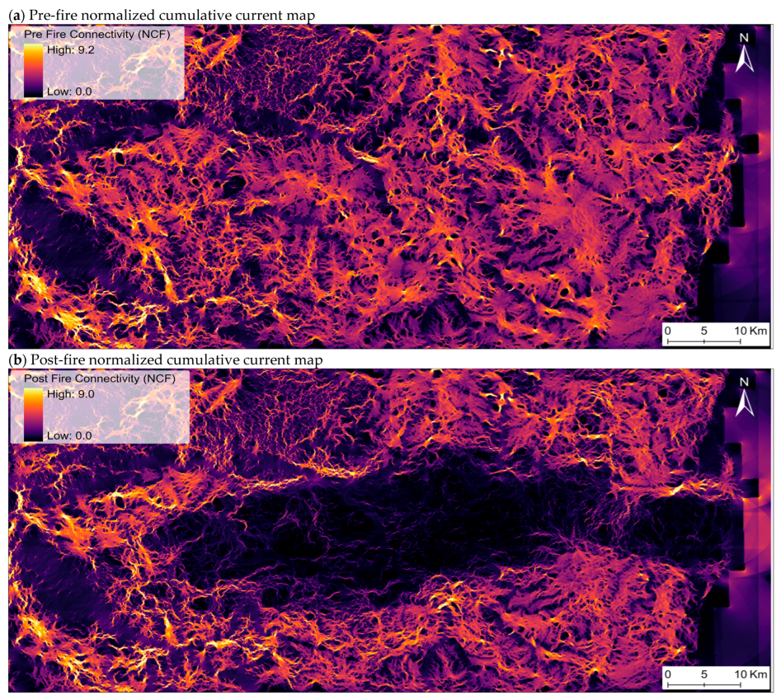
Task: Click the scale bar on the pre-fire map
Action: [x=703, y=341]
